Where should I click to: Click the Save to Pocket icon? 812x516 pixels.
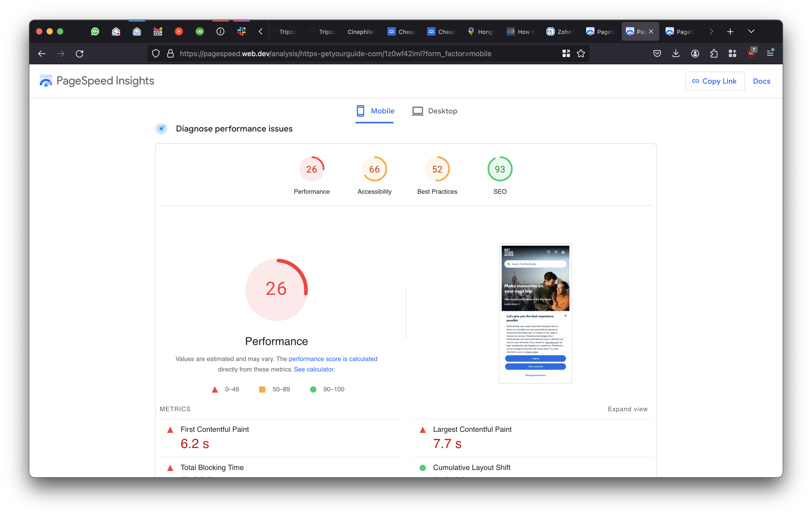click(x=657, y=54)
